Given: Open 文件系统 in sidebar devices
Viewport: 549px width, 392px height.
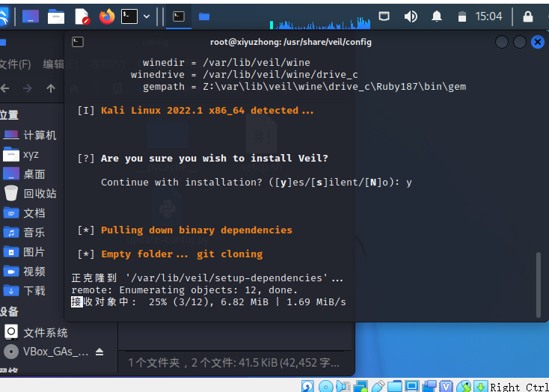Looking at the screenshot, I should tap(36, 332).
